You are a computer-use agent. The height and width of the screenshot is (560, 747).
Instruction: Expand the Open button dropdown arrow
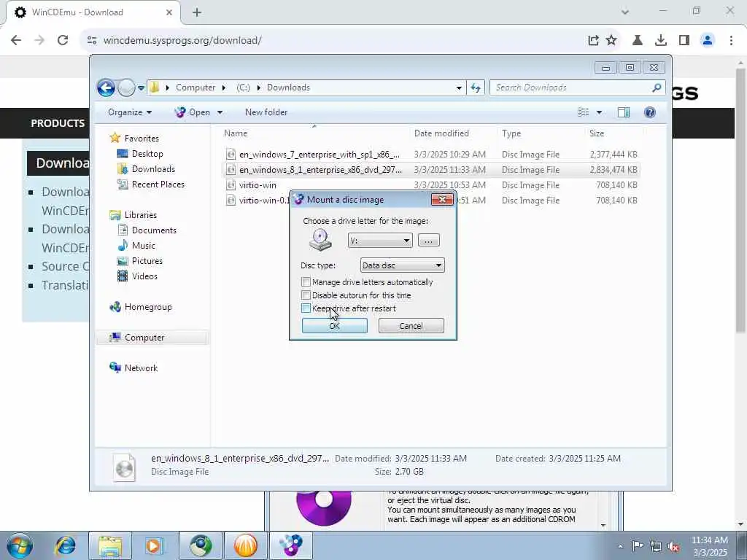220,112
